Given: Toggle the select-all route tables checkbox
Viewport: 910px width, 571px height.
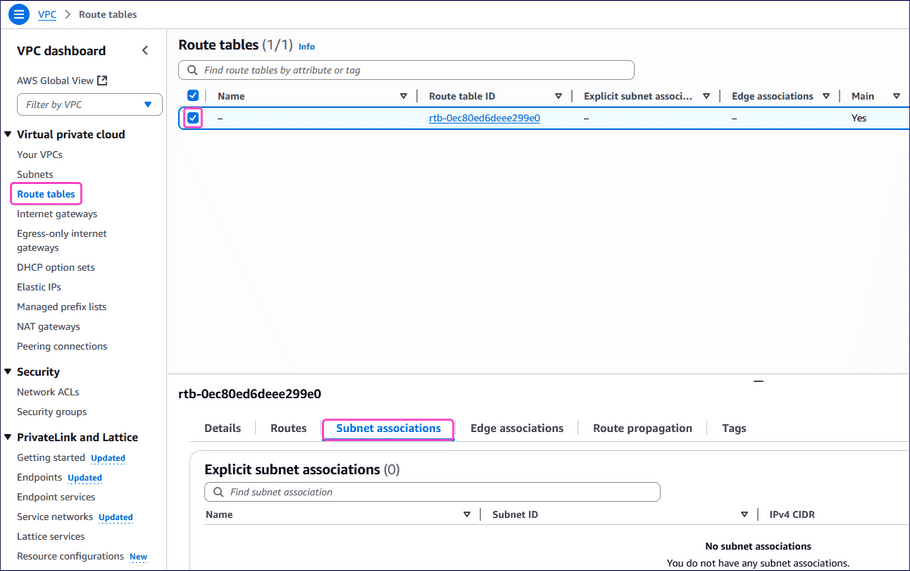Looking at the screenshot, I should [x=193, y=96].
